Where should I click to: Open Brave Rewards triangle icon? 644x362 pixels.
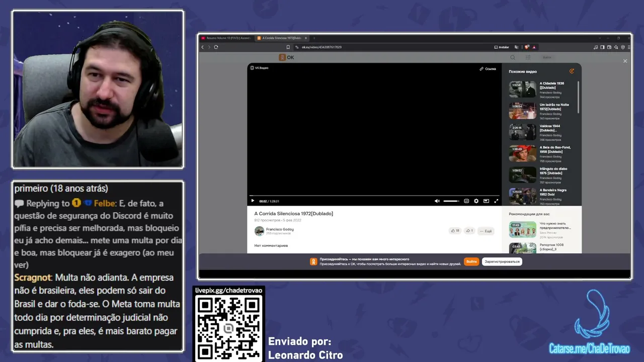[x=534, y=47]
